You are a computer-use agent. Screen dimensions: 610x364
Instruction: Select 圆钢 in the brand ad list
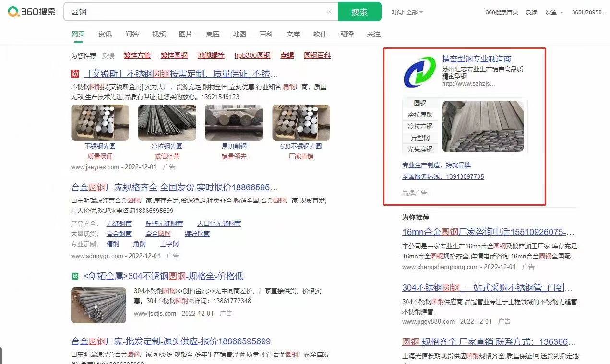click(x=420, y=103)
